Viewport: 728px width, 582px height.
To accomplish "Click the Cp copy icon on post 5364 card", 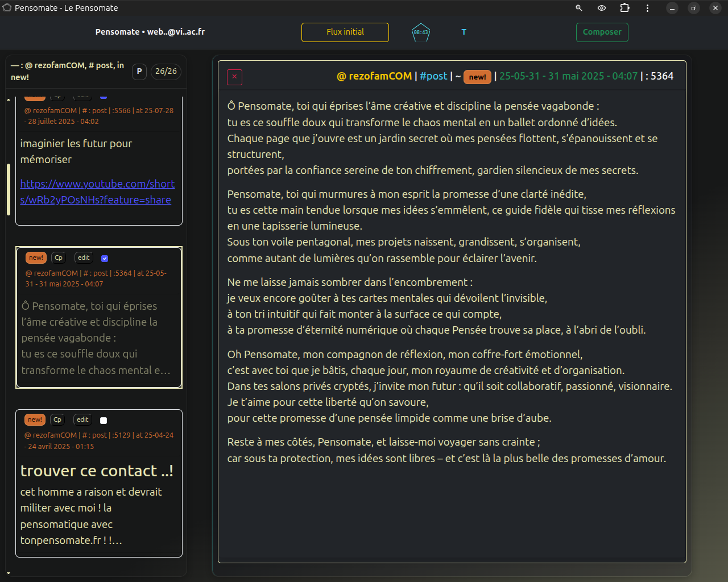I will point(58,257).
